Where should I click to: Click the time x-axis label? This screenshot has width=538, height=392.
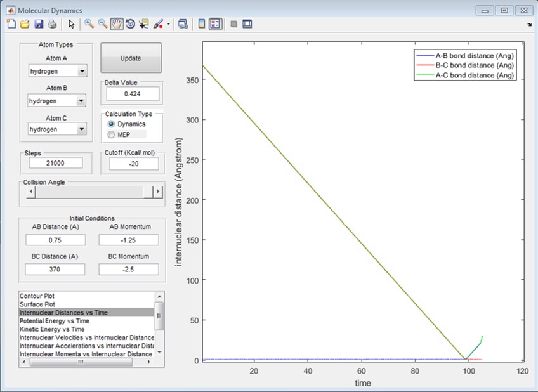click(363, 383)
